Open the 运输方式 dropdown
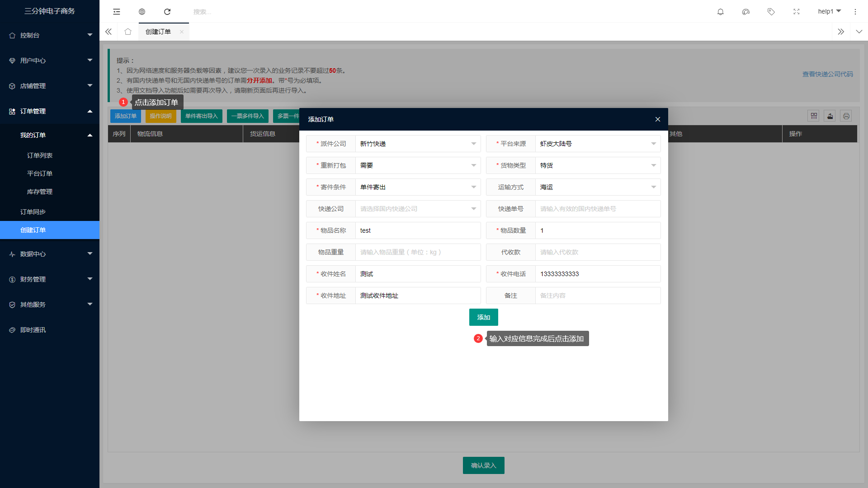 point(598,187)
